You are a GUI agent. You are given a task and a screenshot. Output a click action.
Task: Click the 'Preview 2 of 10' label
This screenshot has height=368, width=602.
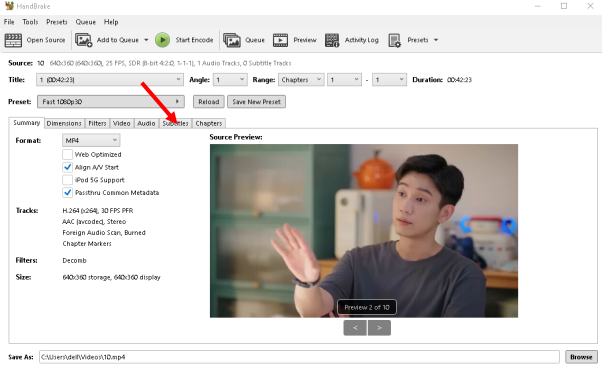[367, 307]
